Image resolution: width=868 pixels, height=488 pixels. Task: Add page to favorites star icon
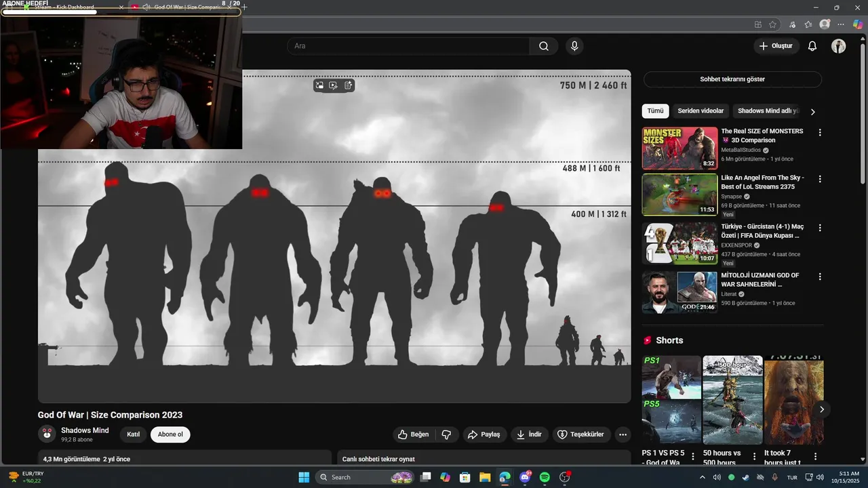773,24
